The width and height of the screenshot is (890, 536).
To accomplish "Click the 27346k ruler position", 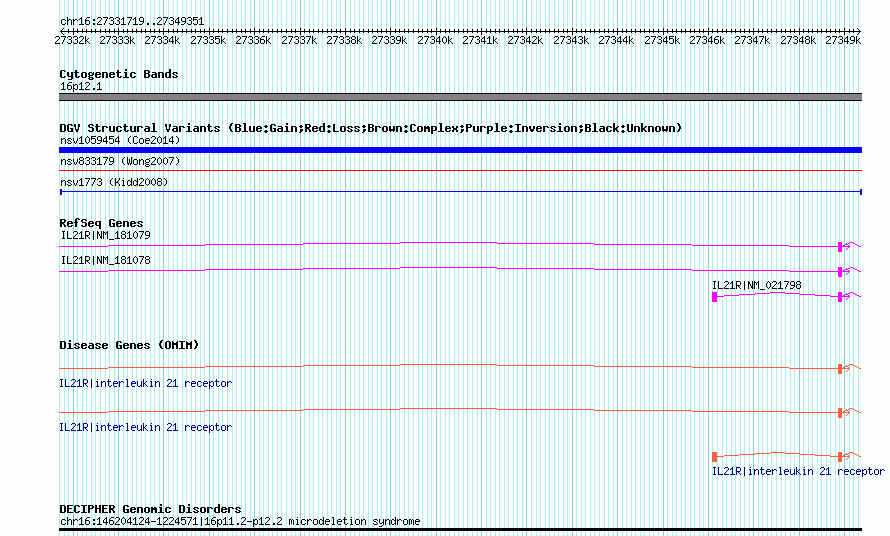I will (707, 40).
